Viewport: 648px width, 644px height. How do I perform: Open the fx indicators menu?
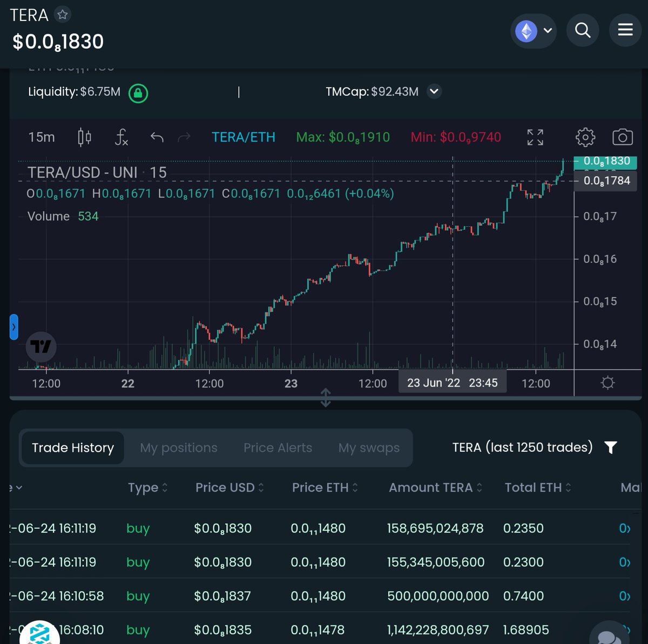122,137
